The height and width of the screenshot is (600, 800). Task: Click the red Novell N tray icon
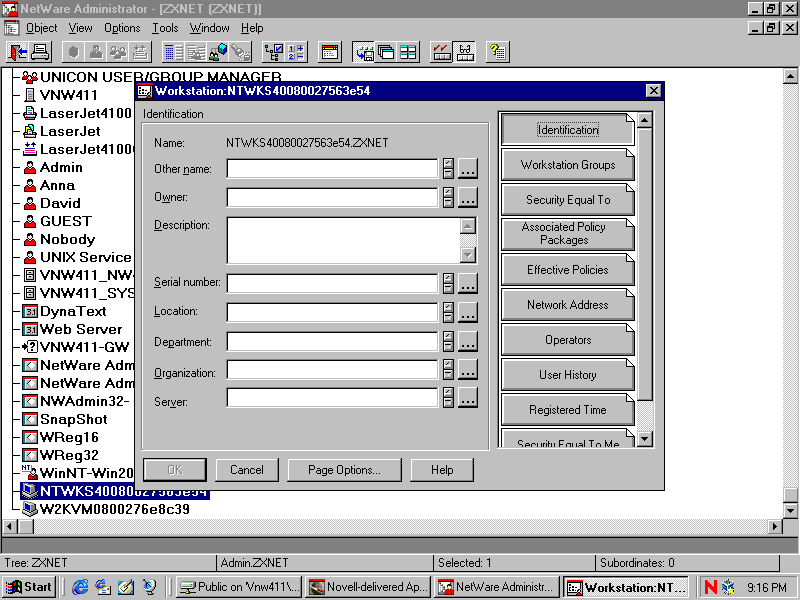point(710,587)
